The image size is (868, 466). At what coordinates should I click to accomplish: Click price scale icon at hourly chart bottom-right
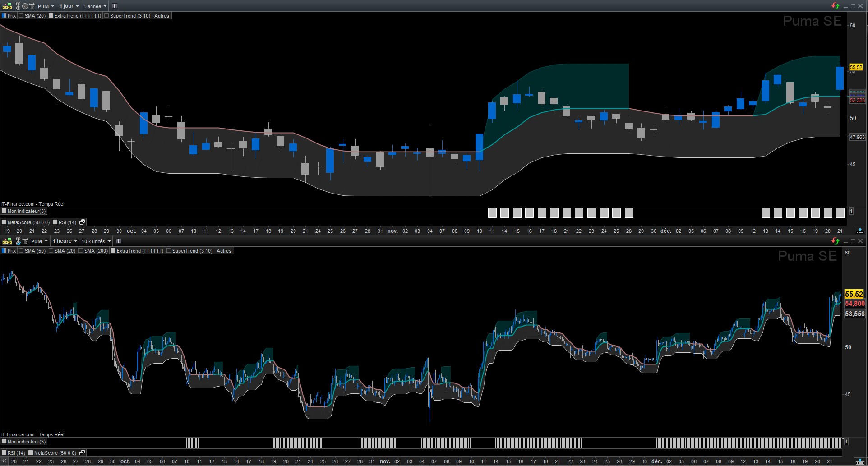[860, 461]
